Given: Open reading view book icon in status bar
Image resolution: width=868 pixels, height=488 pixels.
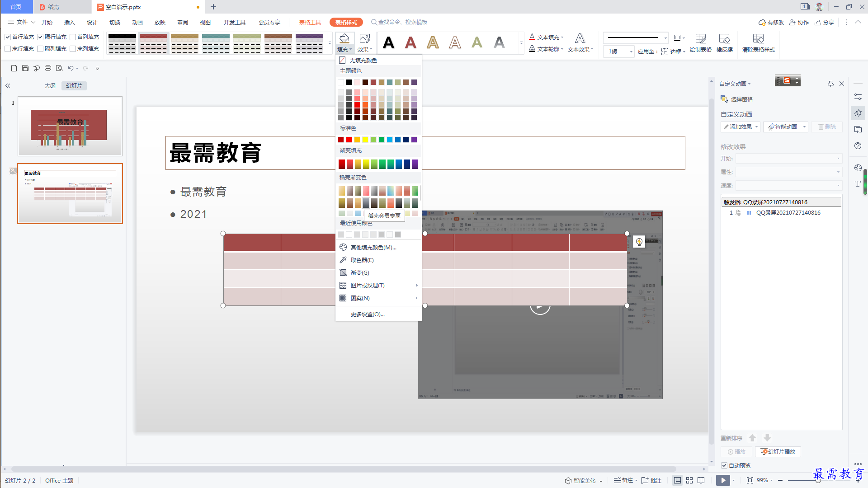Looking at the screenshot, I should [x=701, y=480].
